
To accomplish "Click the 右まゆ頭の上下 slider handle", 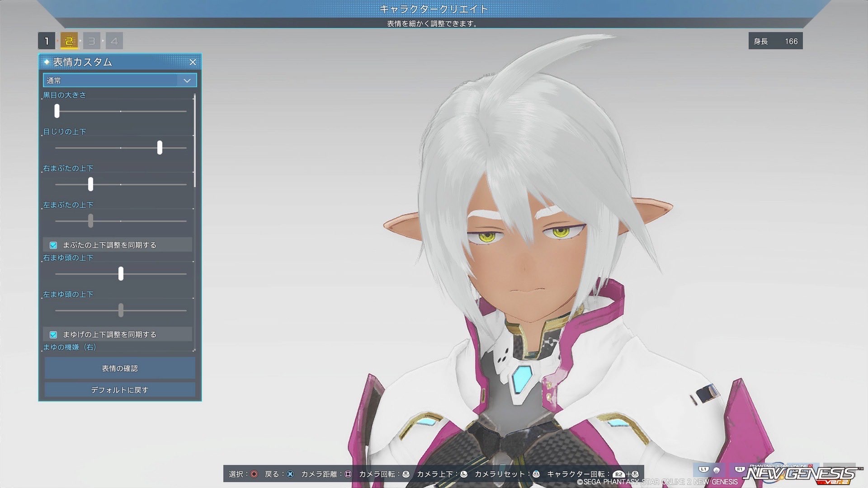I will pyautogui.click(x=121, y=273).
